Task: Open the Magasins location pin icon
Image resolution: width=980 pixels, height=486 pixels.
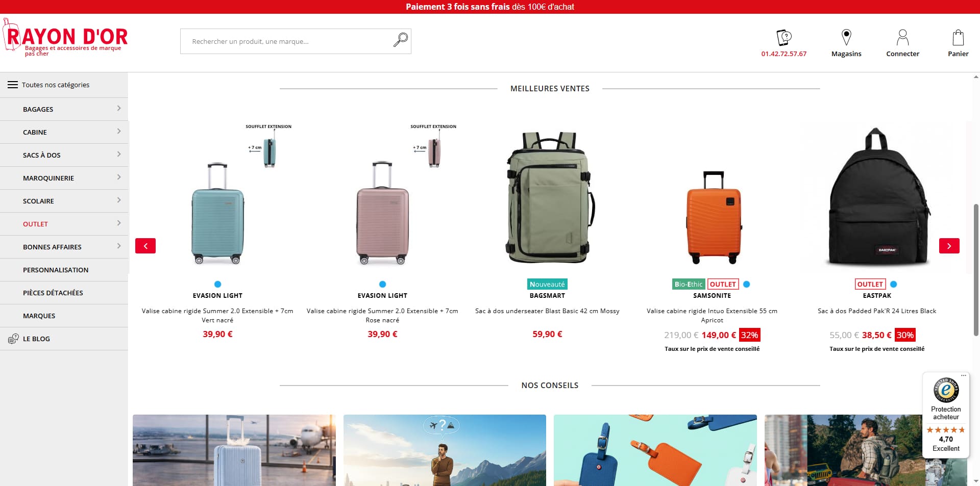Action: click(x=846, y=37)
